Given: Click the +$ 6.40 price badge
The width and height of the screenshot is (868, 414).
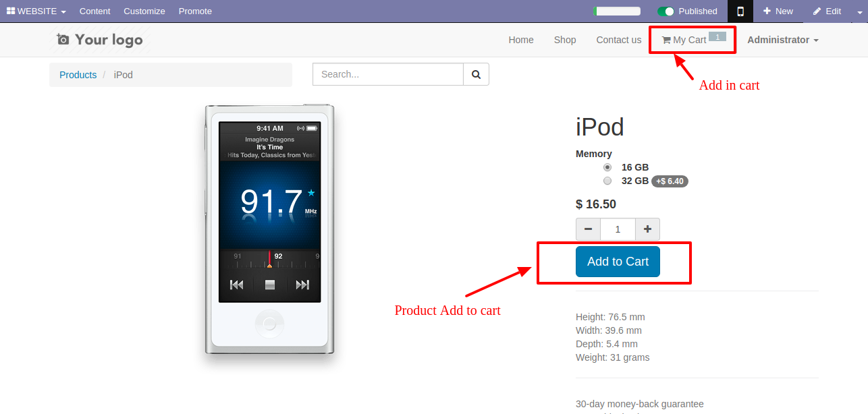Looking at the screenshot, I should click(x=670, y=181).
